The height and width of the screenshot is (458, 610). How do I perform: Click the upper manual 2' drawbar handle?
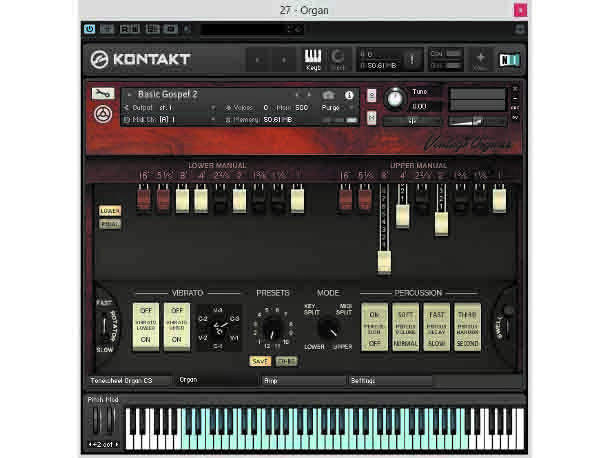pyautogui.click(x=441, y=223)
